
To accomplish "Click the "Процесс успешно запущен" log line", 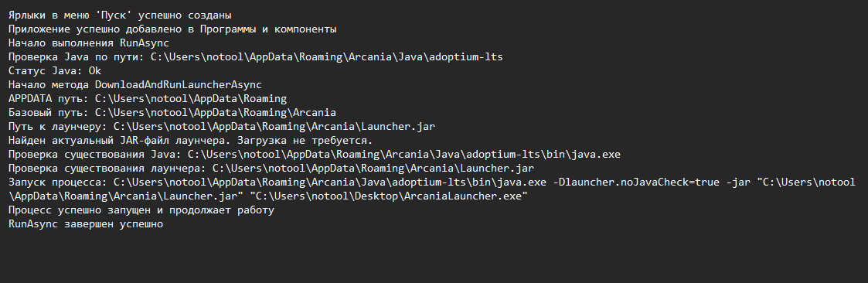I will tap(141, 210).
